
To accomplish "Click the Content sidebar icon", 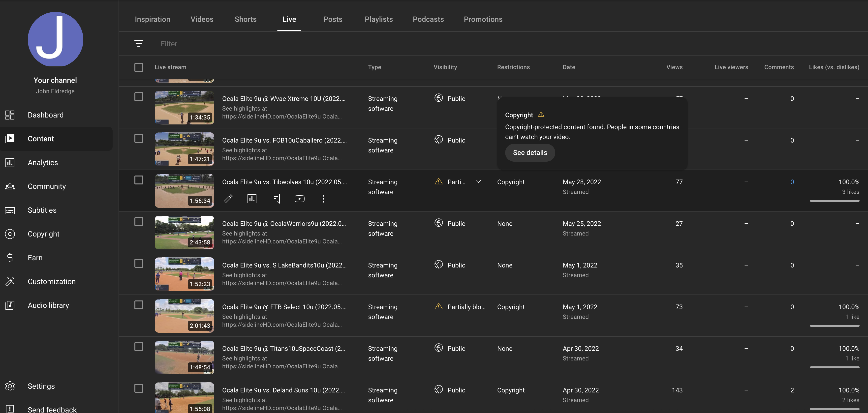I will click(10, 139).
